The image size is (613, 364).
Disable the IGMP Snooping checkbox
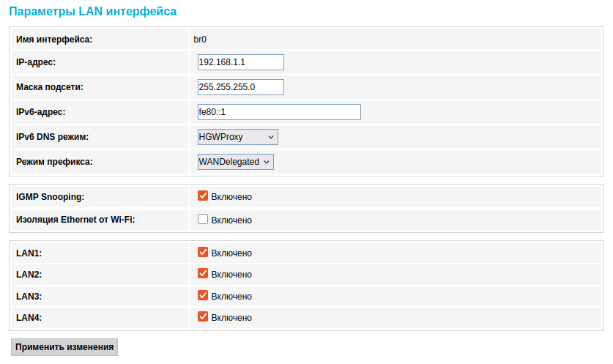coord(203,196)
